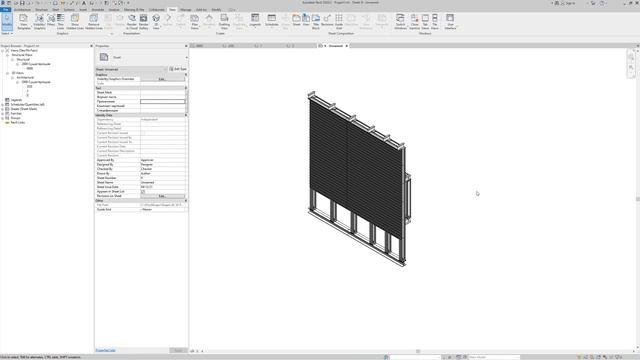640x360 pixels.
Task: Click the Apply button in Properties
Action: coord(178,350)
